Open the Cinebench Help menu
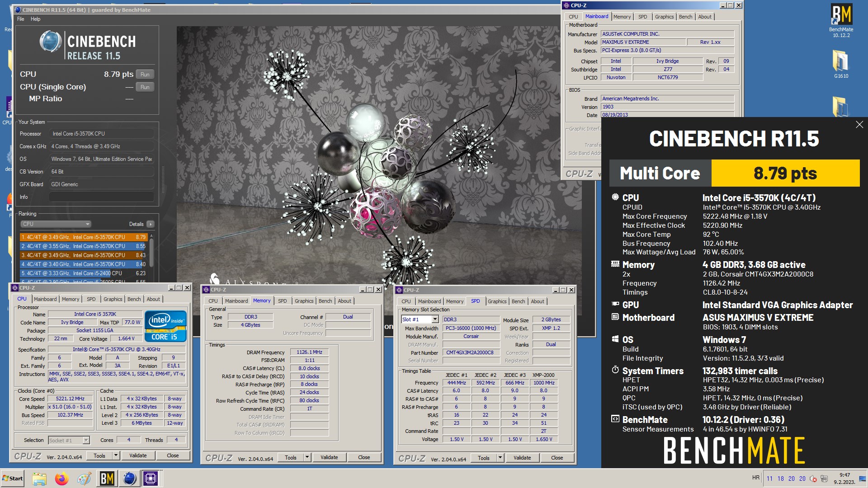Screen dimensions: 868x488 coord(35,19)
